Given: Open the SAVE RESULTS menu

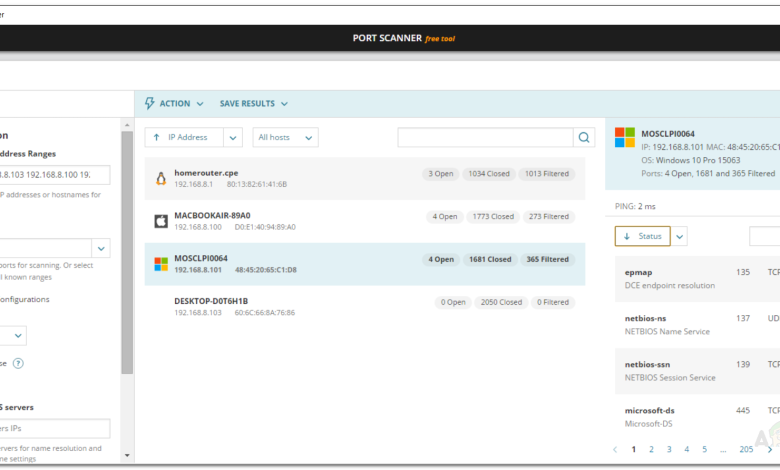Looking at the screenshot, I should point(254,103).
